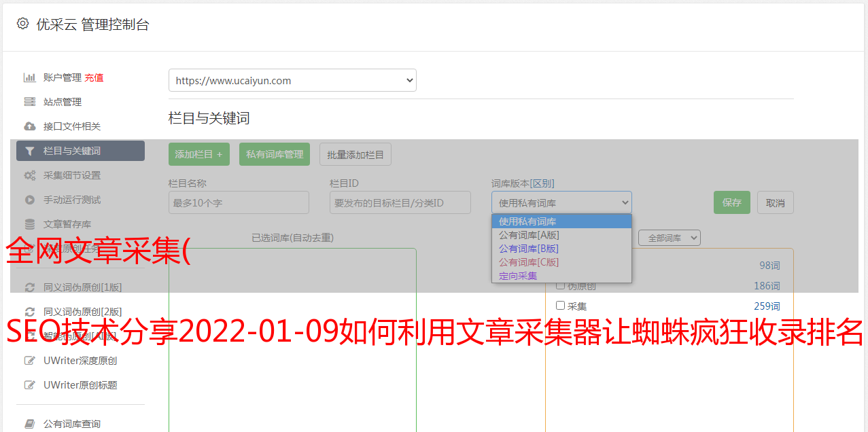The width and height of the screenshot is (868, 432).
Task: Click the red 充值 link
Action: [94, 77]
